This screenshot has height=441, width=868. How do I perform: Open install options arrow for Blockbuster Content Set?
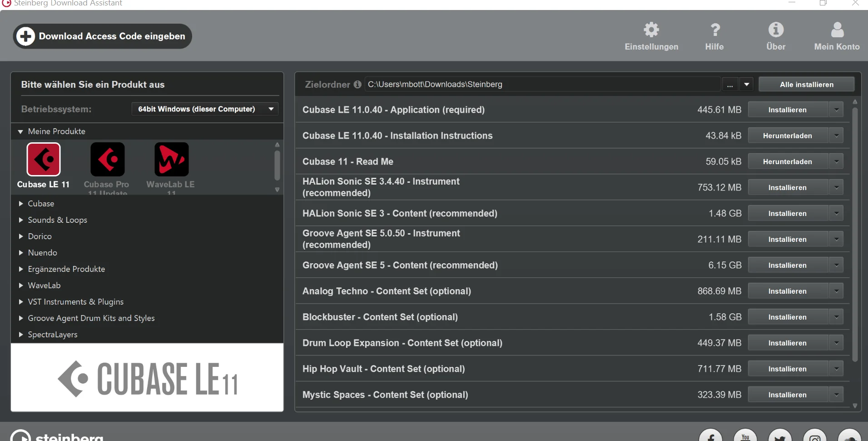pos(836,317)
